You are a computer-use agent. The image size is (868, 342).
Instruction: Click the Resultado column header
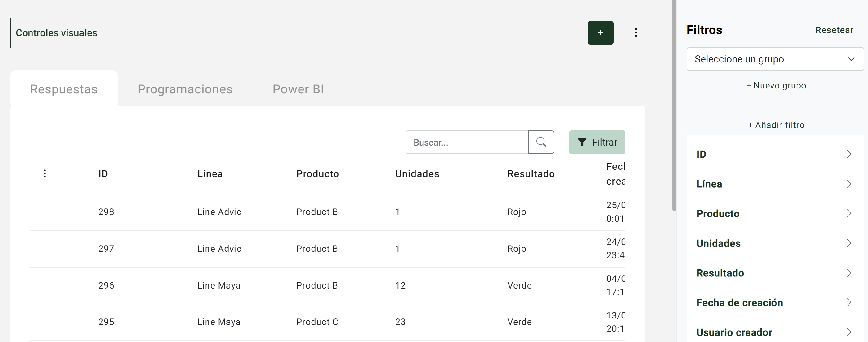(531, 174)
